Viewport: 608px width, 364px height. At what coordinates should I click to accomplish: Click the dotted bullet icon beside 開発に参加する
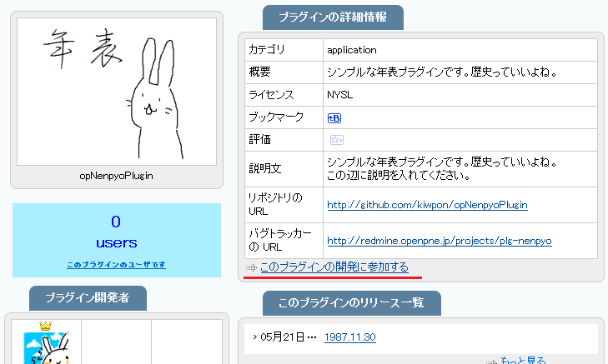(x=251, y=267)
